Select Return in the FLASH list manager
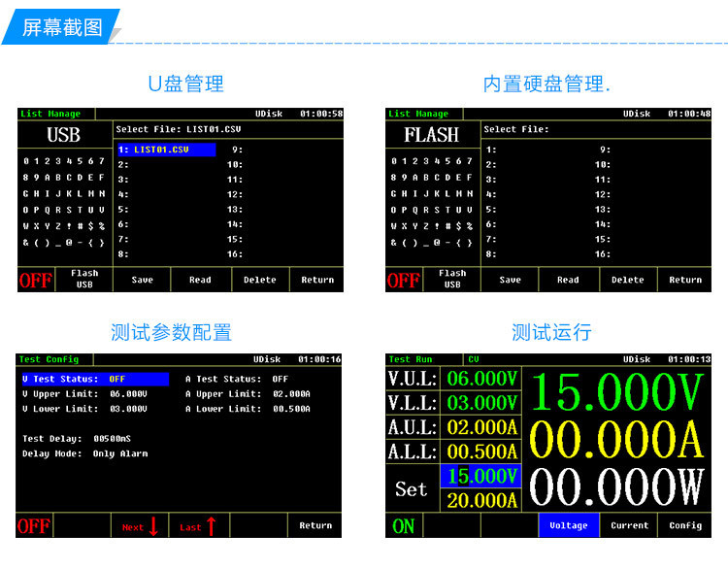 [x=685, y=280]
